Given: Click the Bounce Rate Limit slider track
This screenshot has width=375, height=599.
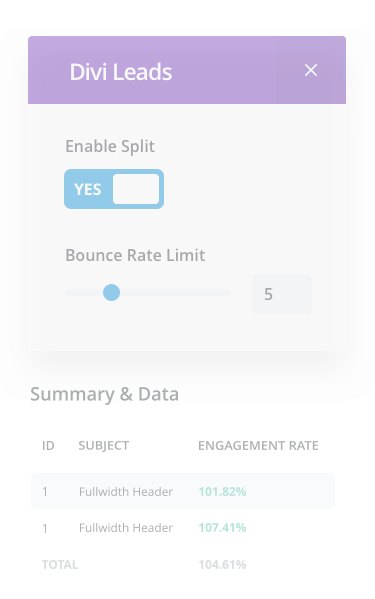Looking at the screenshot, I should point(148,293).
